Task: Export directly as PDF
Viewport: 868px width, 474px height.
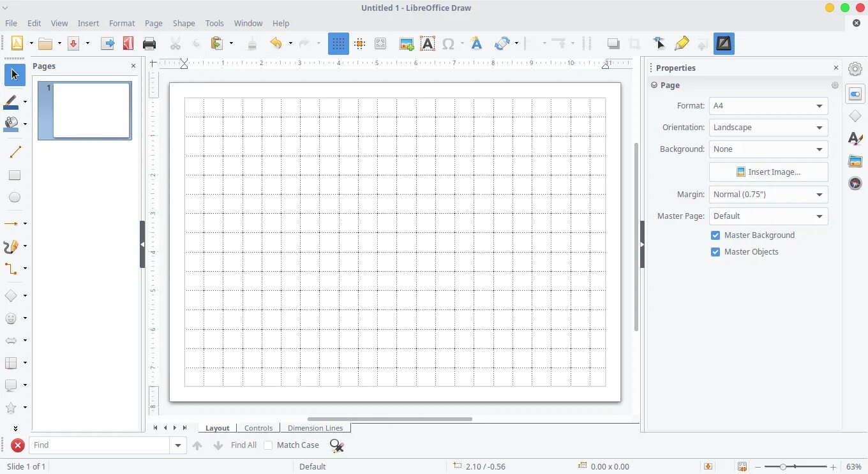Action: click(x=128, y=43)
